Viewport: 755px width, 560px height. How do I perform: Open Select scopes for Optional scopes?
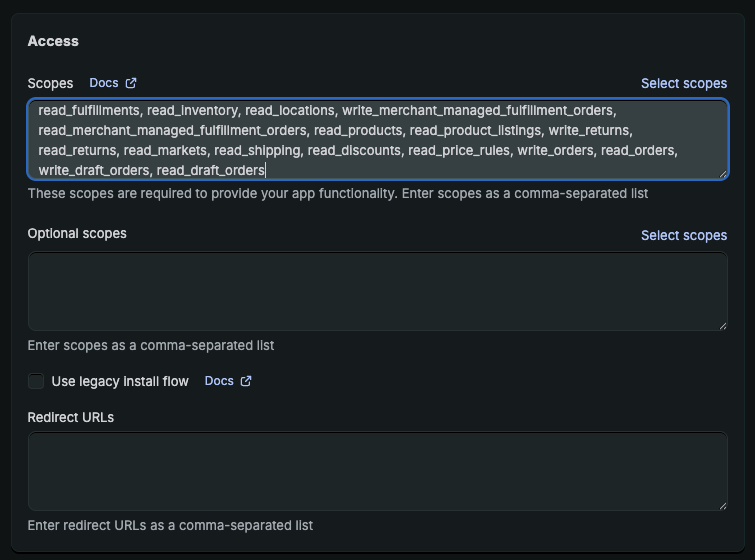coord(684,235)
